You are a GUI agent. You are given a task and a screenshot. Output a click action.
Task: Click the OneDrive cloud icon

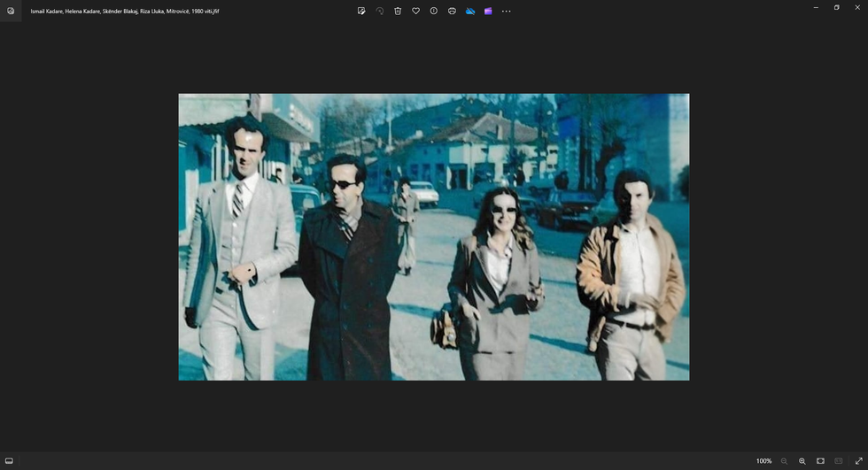coord(470,11)
